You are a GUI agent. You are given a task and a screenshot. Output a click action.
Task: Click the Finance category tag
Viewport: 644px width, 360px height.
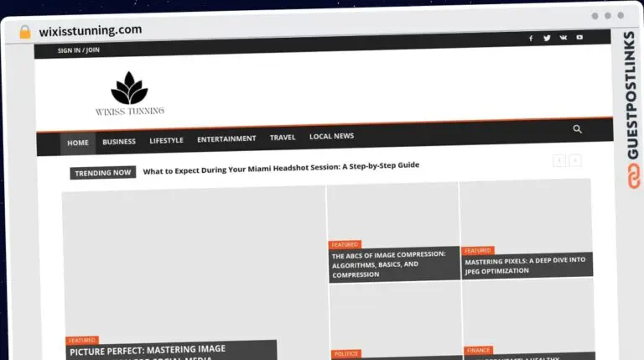tap(479, 351)
